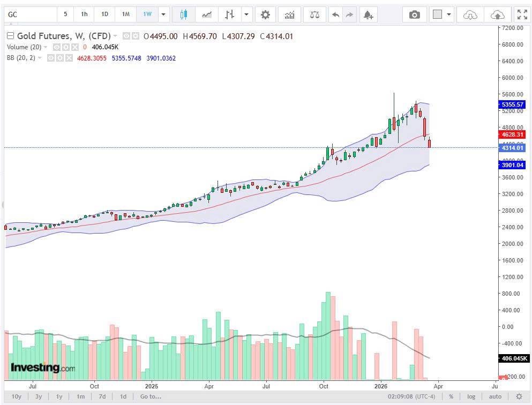The image size is (532, 405).
Task: Toggle fullscreen mode icon
Action: coord(522,14)
